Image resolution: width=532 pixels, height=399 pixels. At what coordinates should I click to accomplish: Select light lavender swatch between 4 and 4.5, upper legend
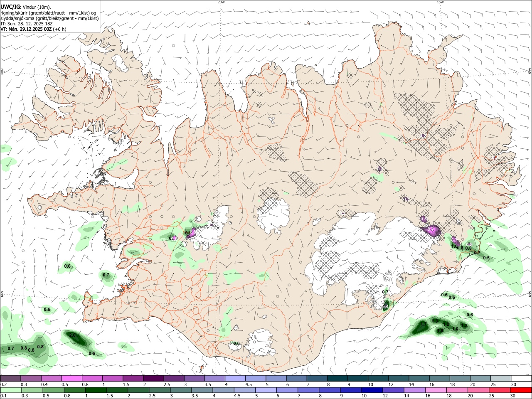235,378
